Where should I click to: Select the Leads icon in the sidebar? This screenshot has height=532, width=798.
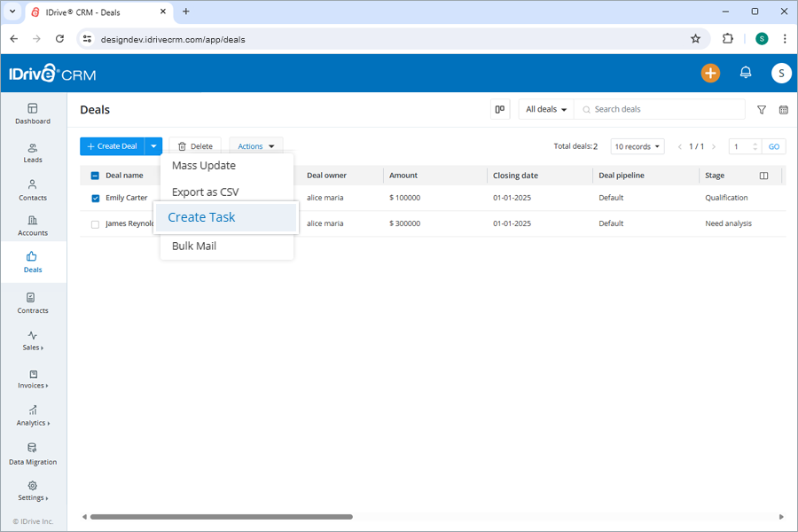33,153
